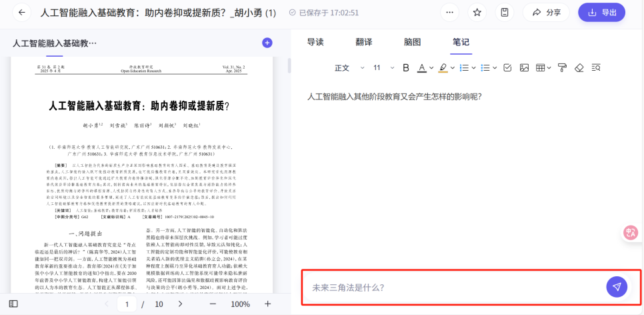Click the floating translate assistant icon
The width and height of the screenshot is (644, 315).
click(631, 232)
